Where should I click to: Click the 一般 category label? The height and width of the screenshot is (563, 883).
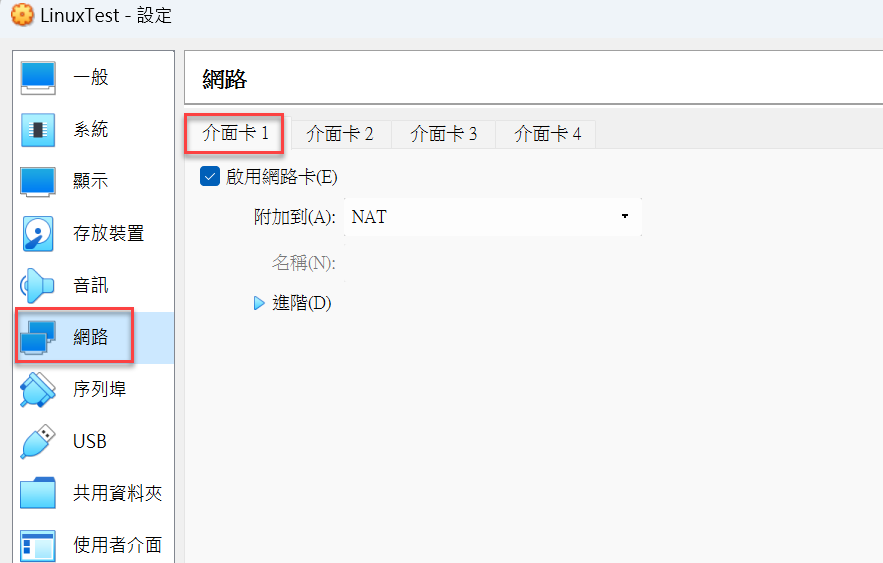(91, 77)
